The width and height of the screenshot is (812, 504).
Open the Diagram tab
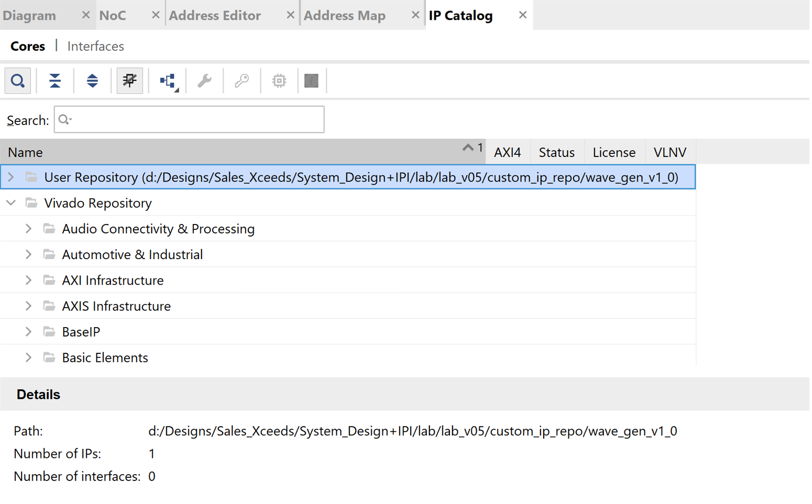[x=29, y=16]
